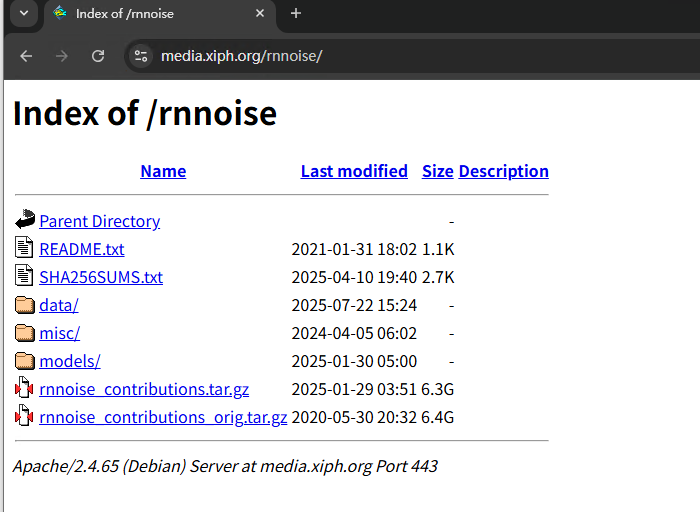The height and width of the screenshot is (512, 700).
Task: Click the README.txt text file icon
Action: click(25, 249)
